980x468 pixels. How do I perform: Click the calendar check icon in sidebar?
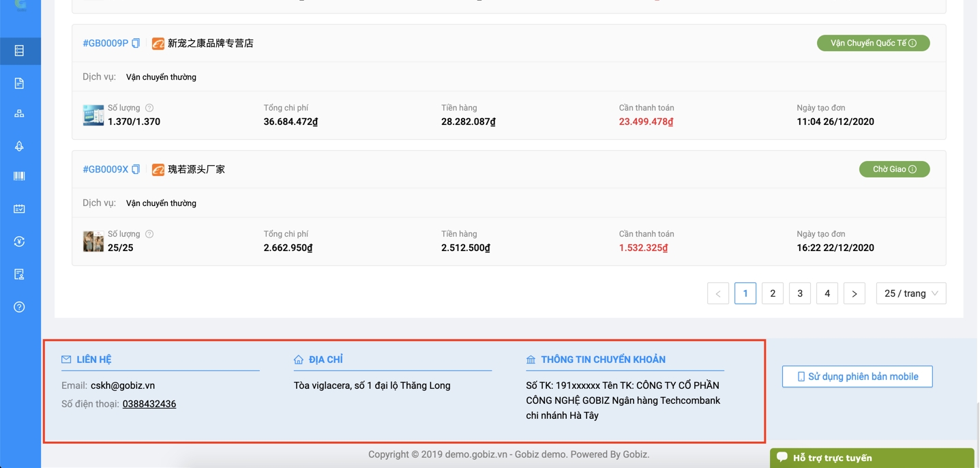(x=19, y=209)
